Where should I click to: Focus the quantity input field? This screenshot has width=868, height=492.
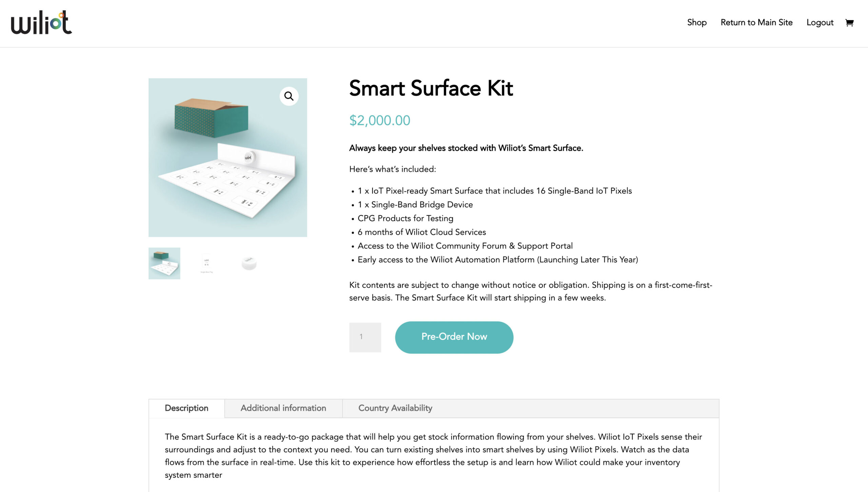365,337
